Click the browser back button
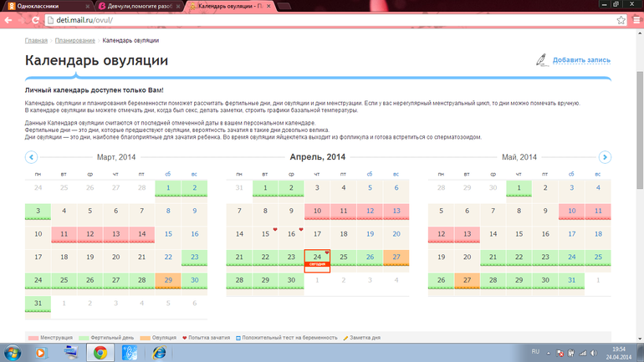The height and width of the screenshot is (362, 644). pyautogui.click(x=8, y=20)
